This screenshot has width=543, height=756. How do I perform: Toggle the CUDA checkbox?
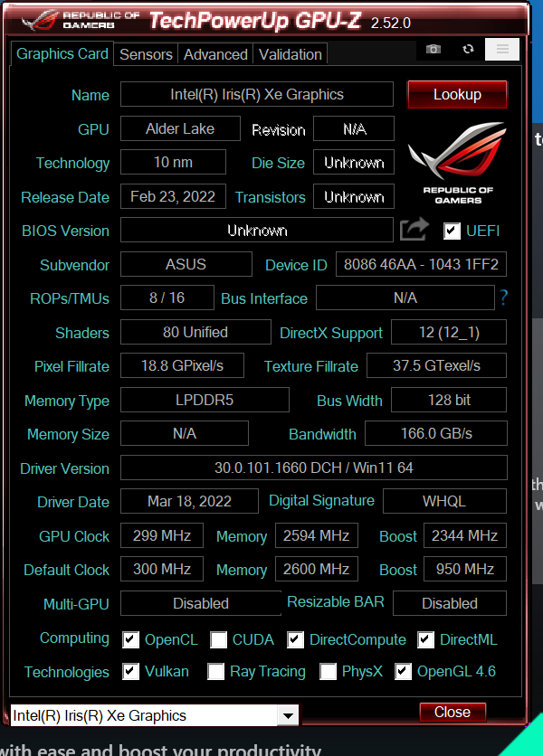pos(218,640)
